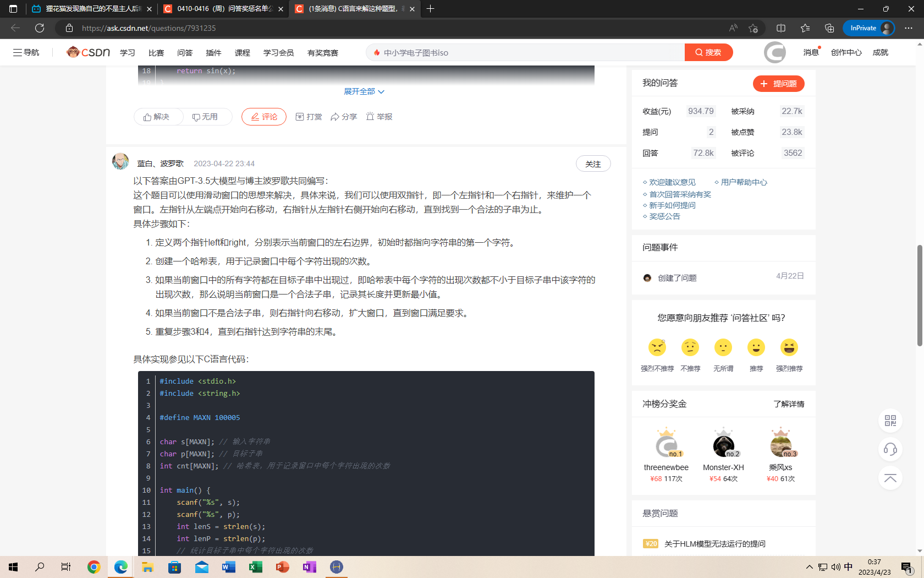Open the 学习 nav item

(x=127, y=53)
